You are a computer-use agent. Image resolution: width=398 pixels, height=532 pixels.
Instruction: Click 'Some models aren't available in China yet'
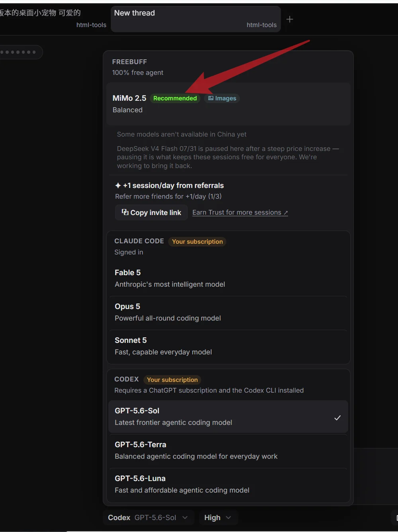(x=182, y=134)
